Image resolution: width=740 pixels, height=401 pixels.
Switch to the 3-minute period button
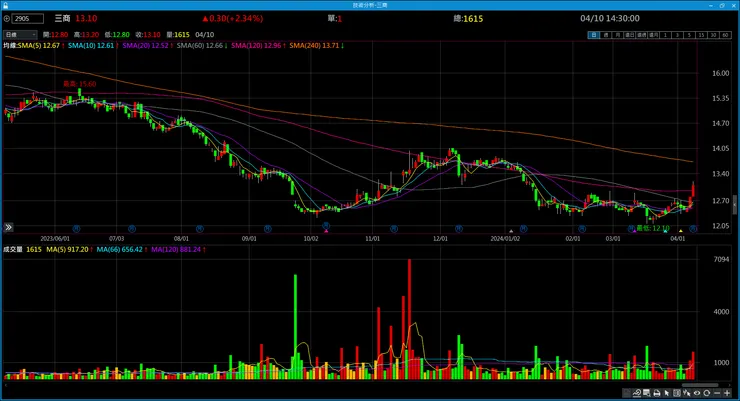coord(677,35)
